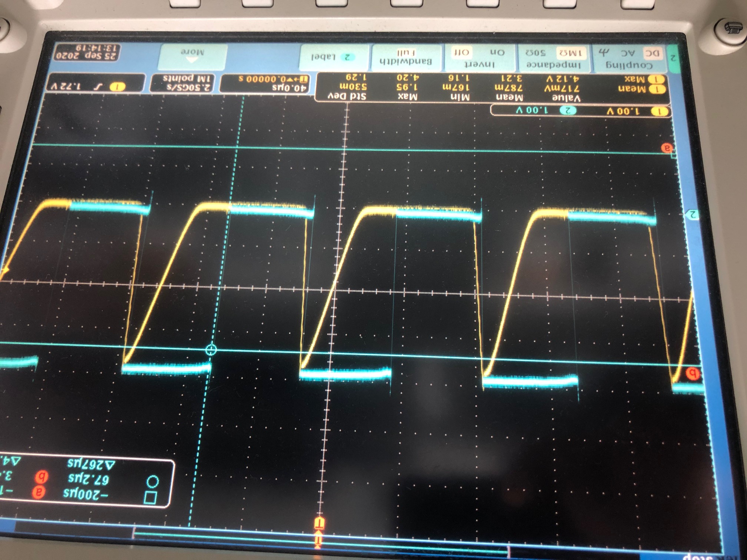Open the Bandwidth Full menu
This screenshot has width=747, height=560.
click(x=406, y=57)
